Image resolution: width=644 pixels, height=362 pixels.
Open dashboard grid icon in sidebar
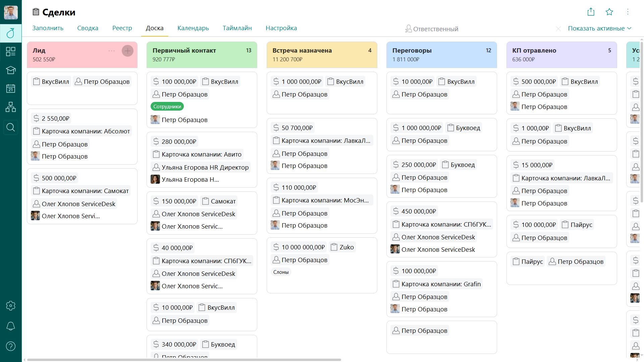[x=11, y=51]
